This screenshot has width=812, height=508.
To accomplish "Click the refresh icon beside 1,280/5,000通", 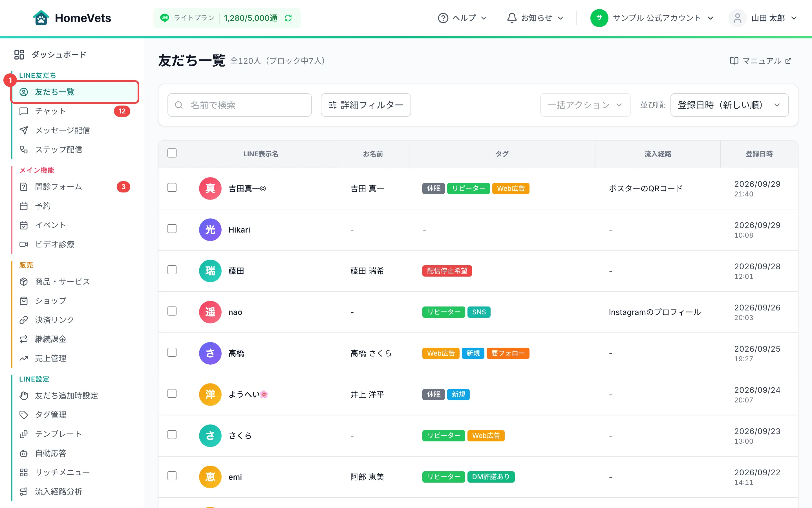I will [x=288, y=18].
